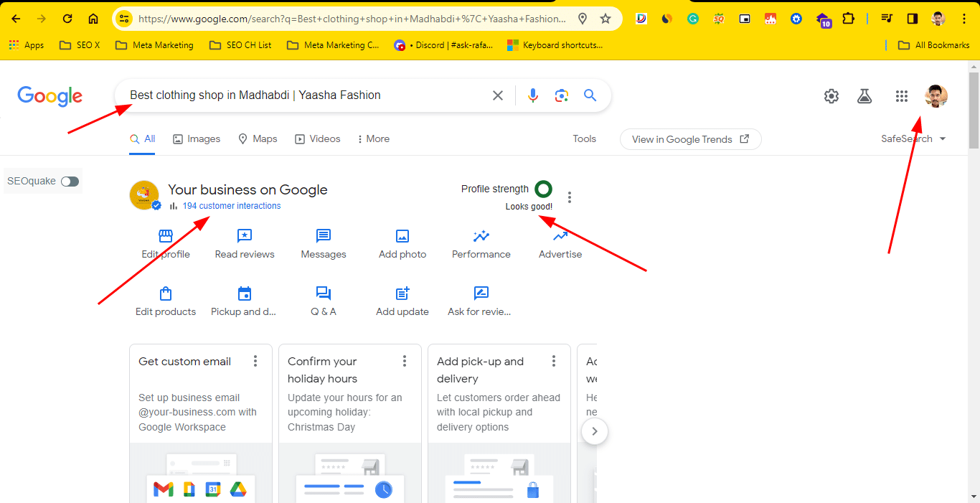Image resolution: width=980 pixels, height=503 pixels.
Task: Open the first Meta Marketing bookmark folder
Action: point(154,45)
